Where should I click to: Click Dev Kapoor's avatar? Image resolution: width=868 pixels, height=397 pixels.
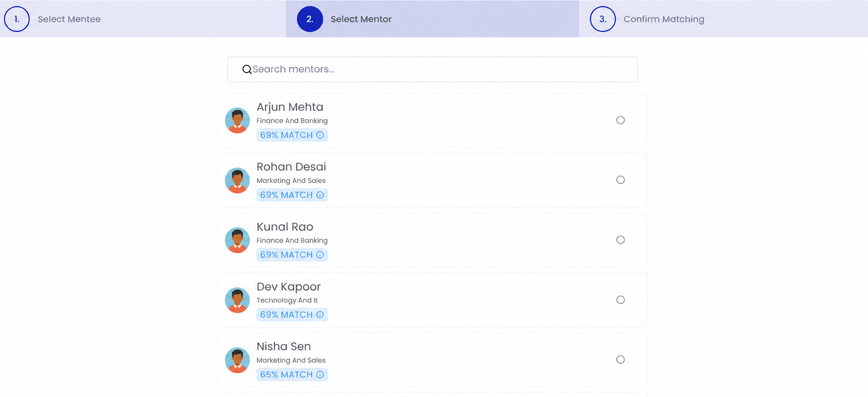click(x=237, y=300)
